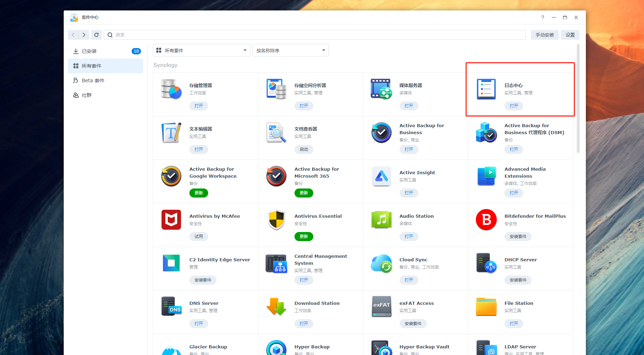Image resolution: width=644 pixels, height=355 pixels.
Task: Update Active Backup for Google Workspace
Action: point(199,193)
